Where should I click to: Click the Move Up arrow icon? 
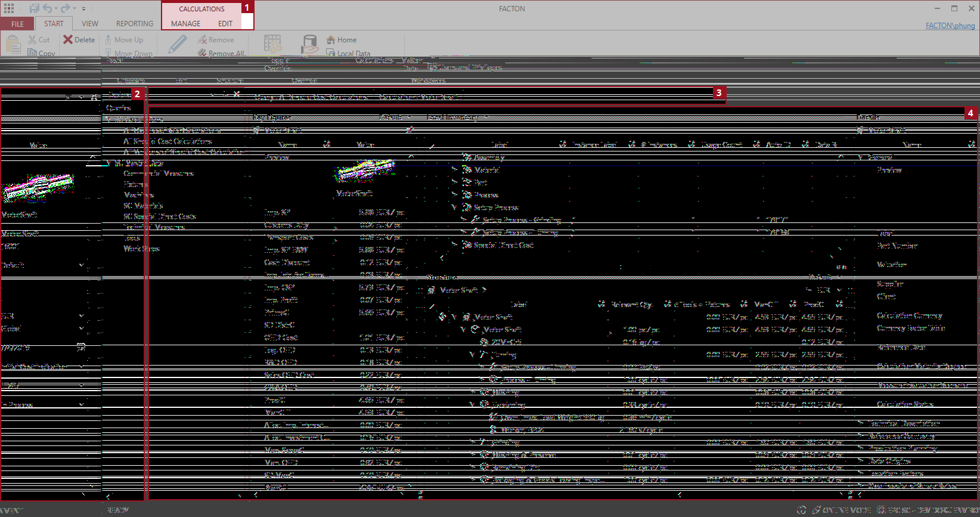(108, 39)
